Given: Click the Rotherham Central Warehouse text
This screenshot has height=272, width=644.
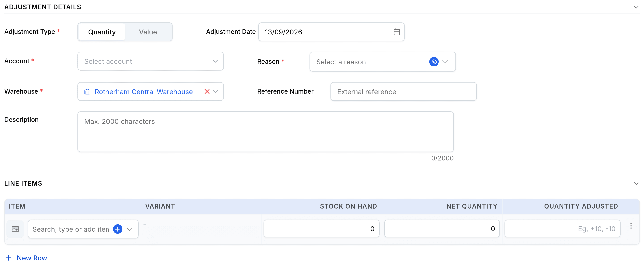Looking at the screenshot, I should pos(144,92).
